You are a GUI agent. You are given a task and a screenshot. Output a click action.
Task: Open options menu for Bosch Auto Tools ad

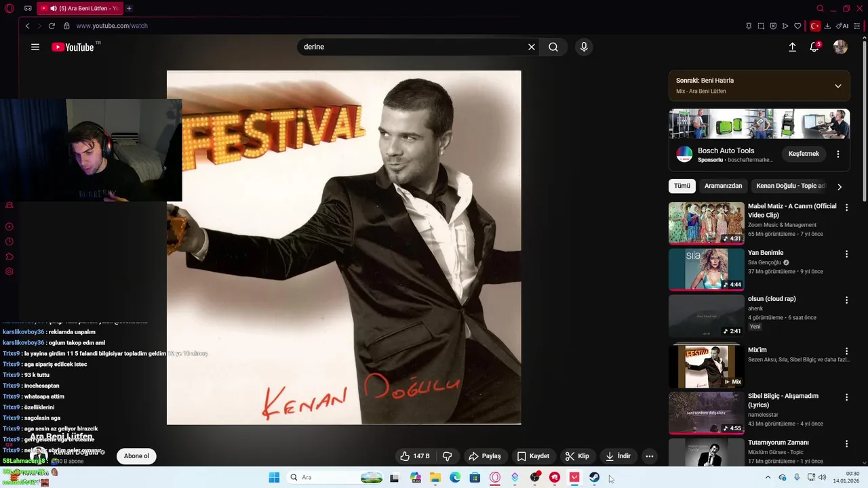pos(838,154)
